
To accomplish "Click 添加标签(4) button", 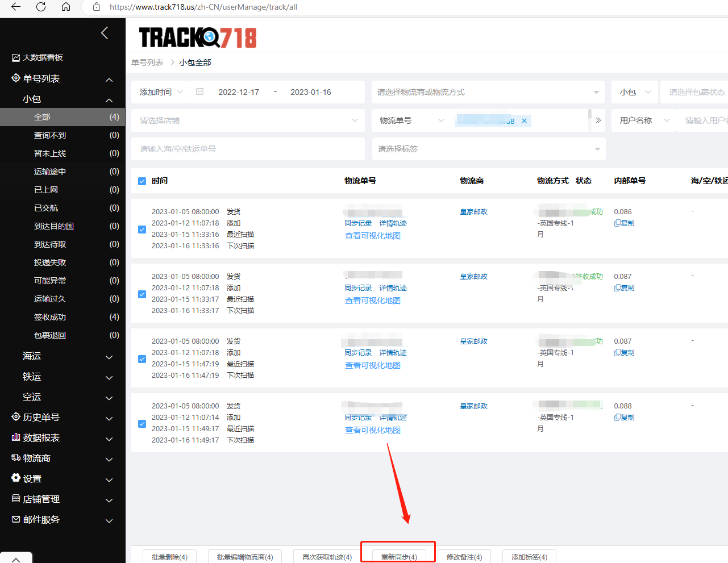I will tap(529, 557).
